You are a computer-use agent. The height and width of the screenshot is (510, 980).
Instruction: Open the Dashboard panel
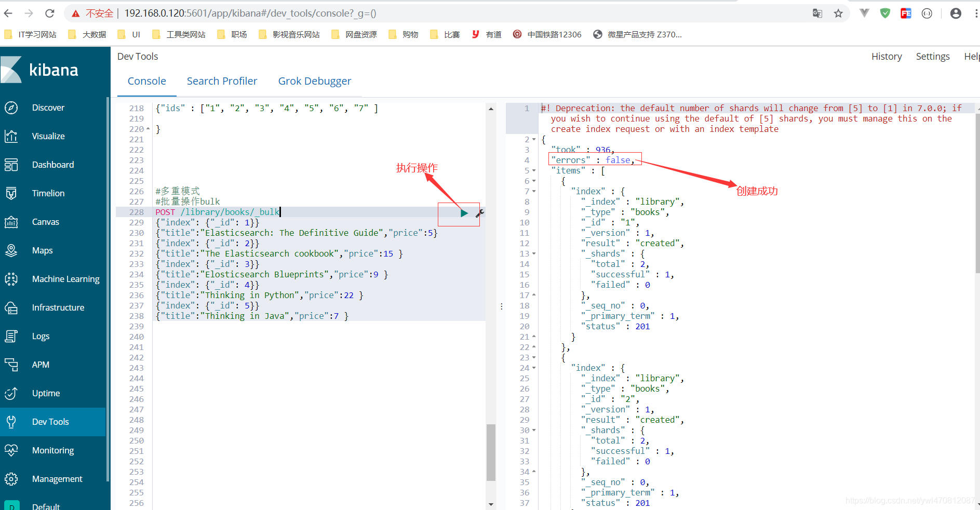click(x=52, y=164)
